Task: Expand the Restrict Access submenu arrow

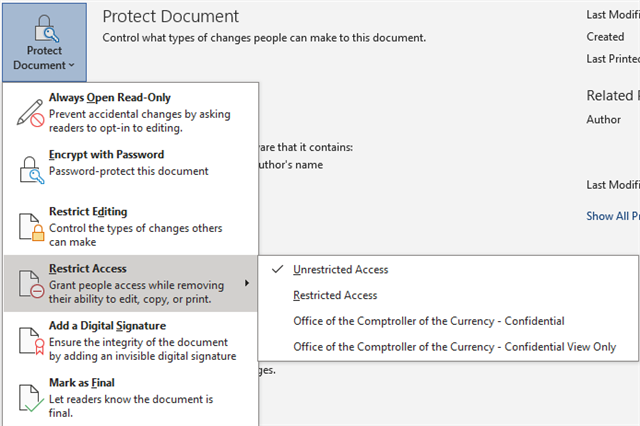Action: click(x=246, y=283)
